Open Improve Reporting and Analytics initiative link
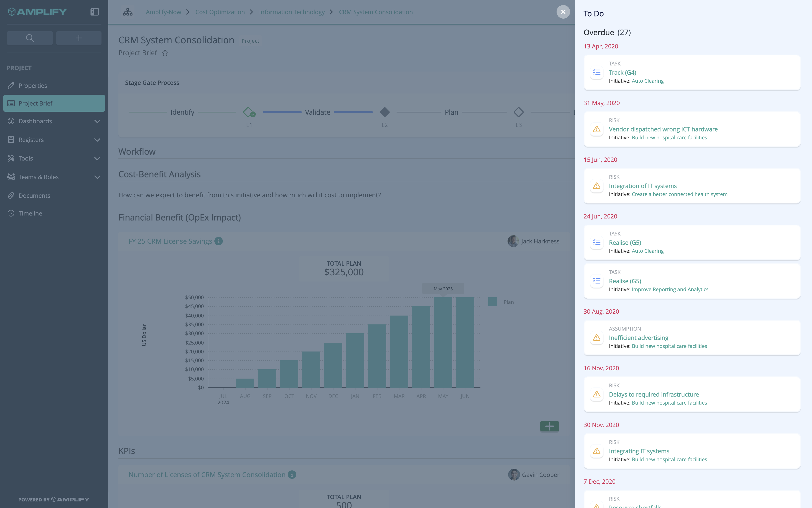 670,289
